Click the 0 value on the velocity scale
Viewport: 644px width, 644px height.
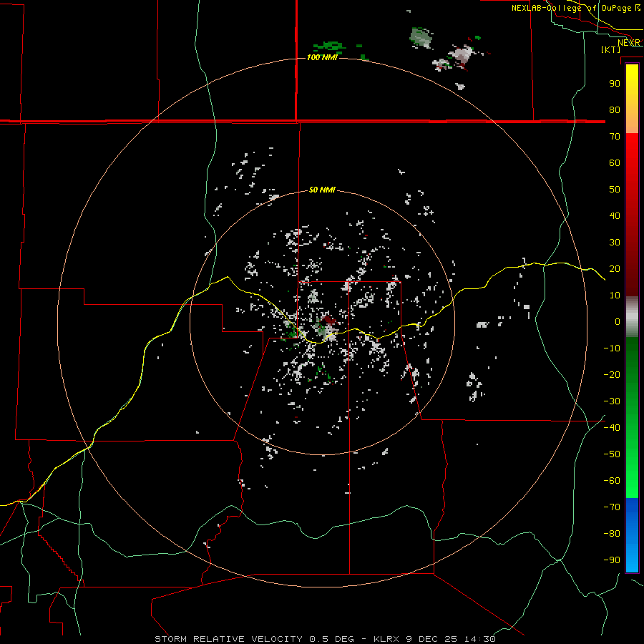click(618, 321)
